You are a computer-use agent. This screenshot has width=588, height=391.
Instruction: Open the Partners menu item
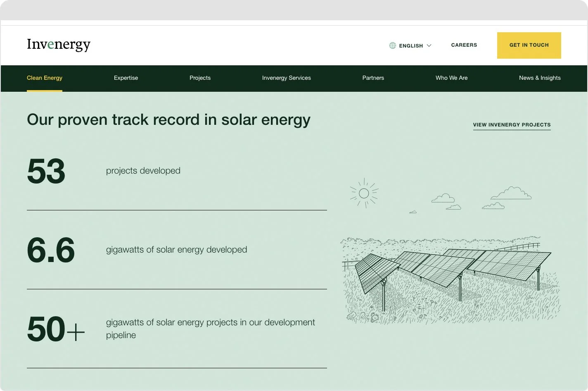point(373,78)
